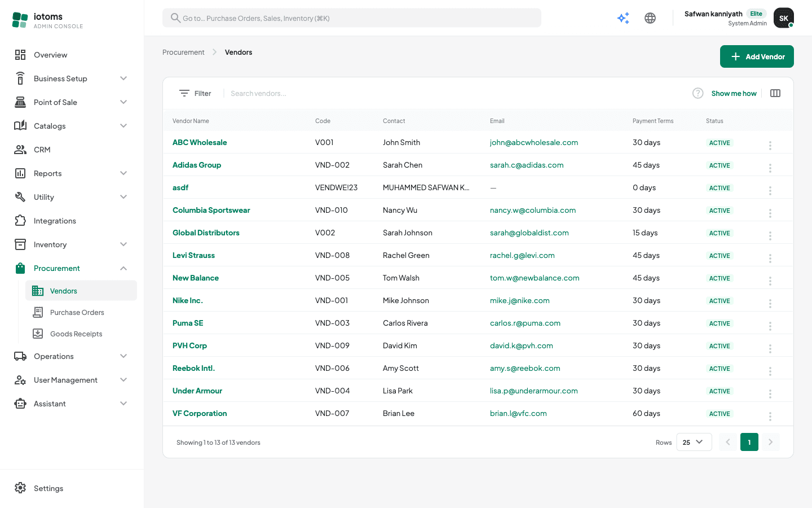Click the Goods Receipts download icon
This screenshot has height=508, width=812.
click(38, 334)
